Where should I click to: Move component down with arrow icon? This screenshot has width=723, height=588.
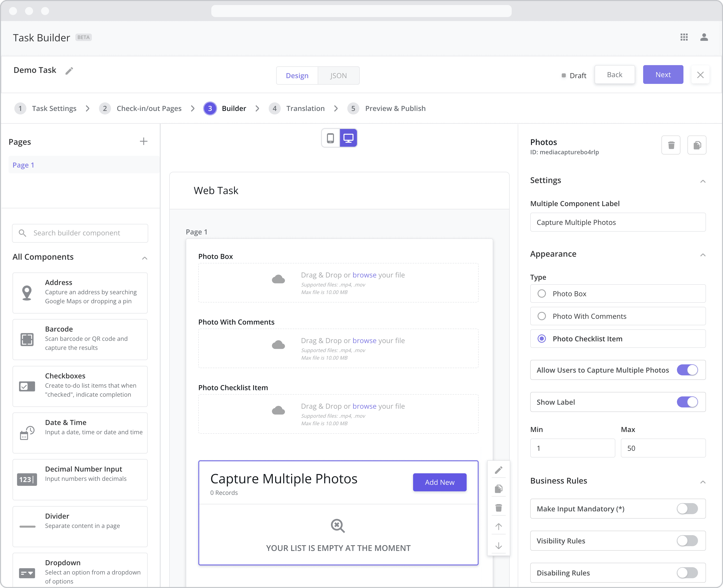coord(498,546)
